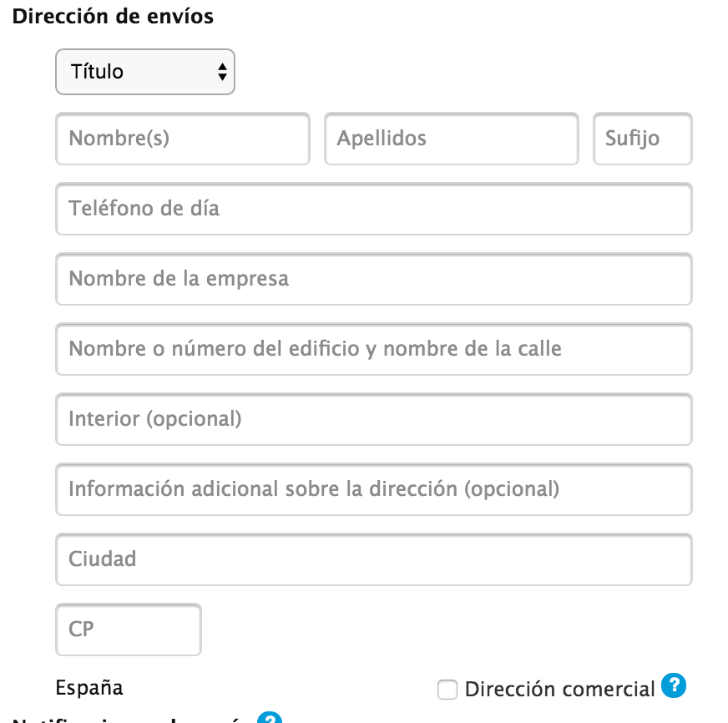Click the España country text

pyautogui.click(x=89, y=688)
